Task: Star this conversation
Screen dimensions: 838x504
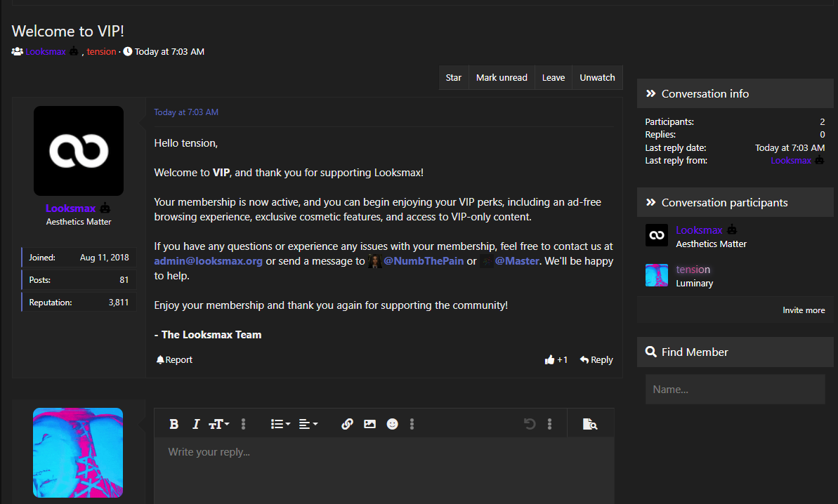Action: pos(454,77)
